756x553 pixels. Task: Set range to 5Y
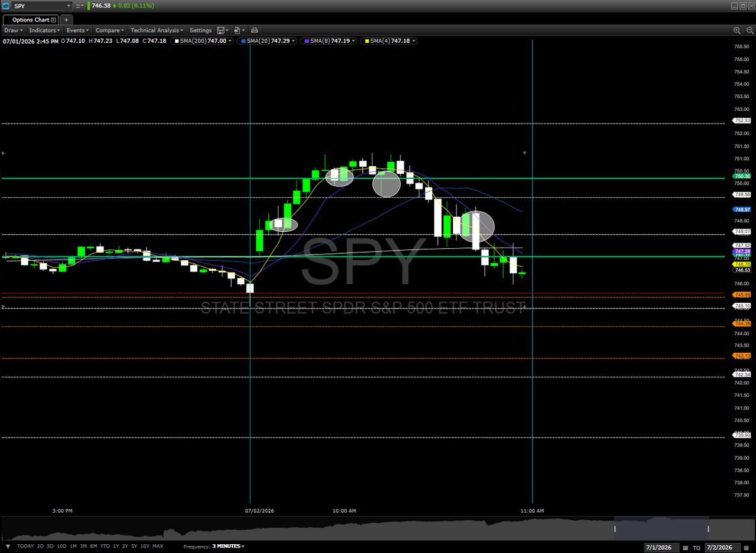coord(135,546)
